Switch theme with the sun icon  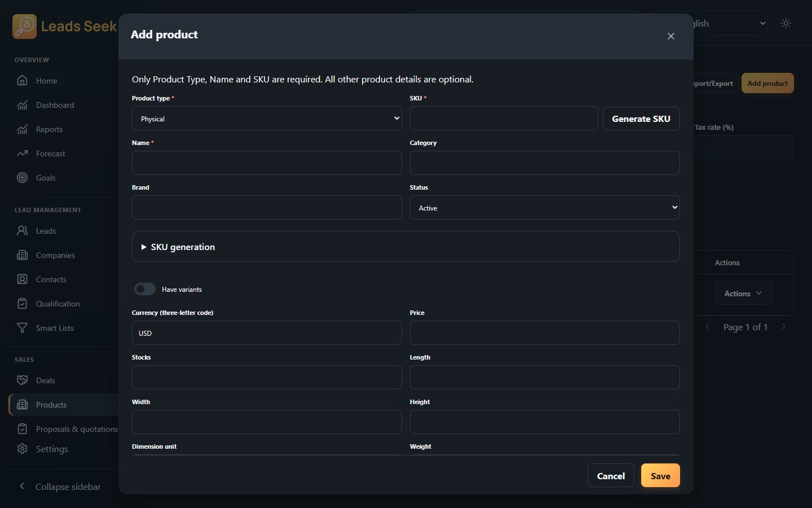786,23
